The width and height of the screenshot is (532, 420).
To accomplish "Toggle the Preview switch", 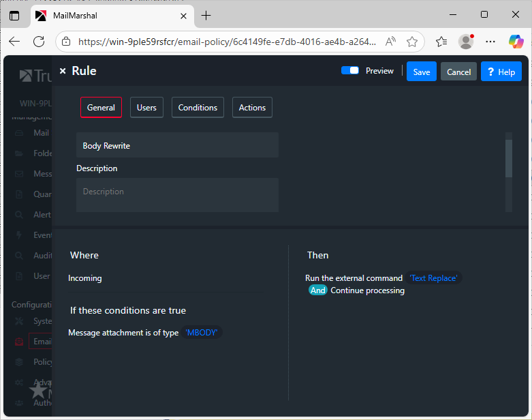I will point(350,71).
